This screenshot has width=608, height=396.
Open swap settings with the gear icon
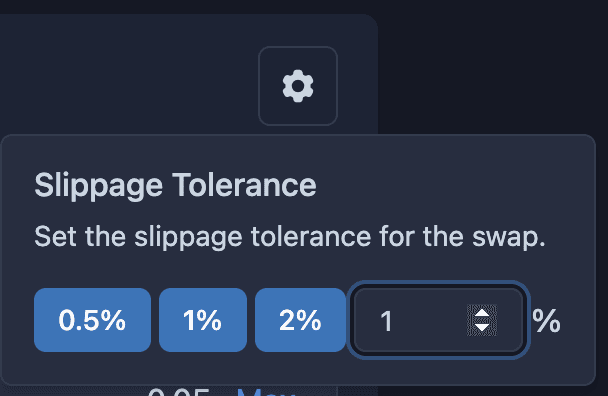(x=298, y=86)
